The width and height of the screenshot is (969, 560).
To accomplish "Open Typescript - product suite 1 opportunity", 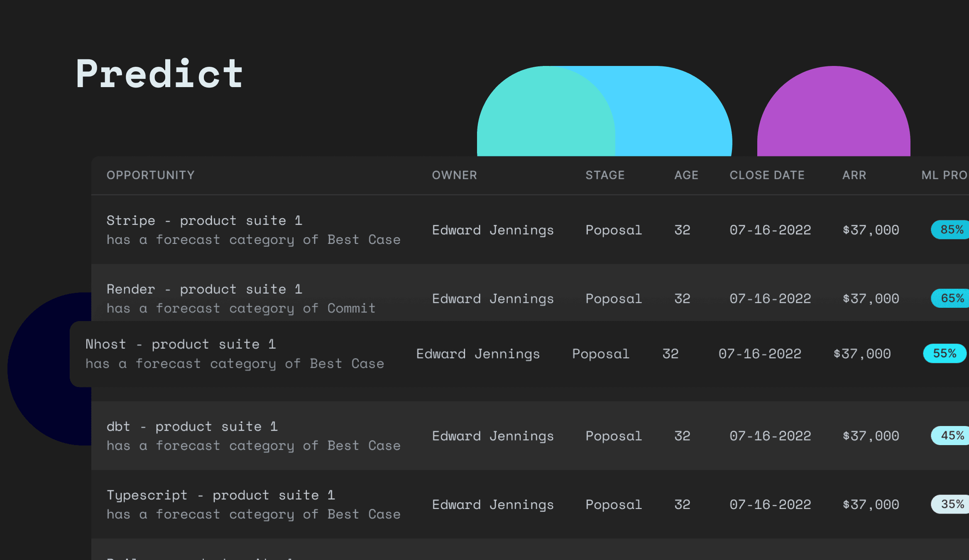I will pos(221,495).
